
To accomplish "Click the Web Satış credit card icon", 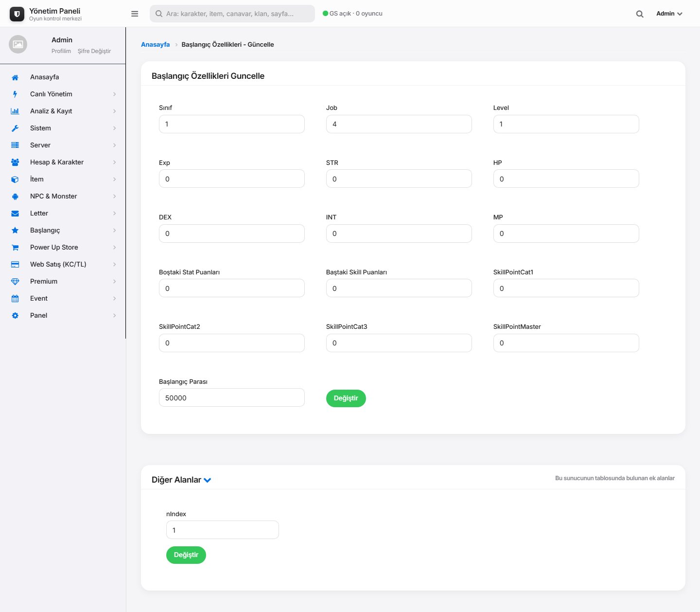I will coord(15,265).
